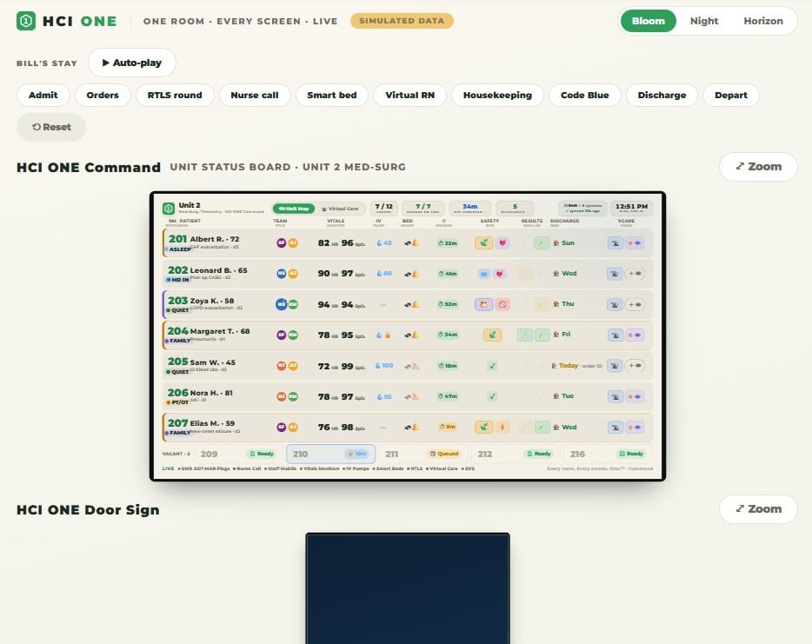Screen dimensions: 812x644
Task: Reset the scenario
Action: coord(51,128)
